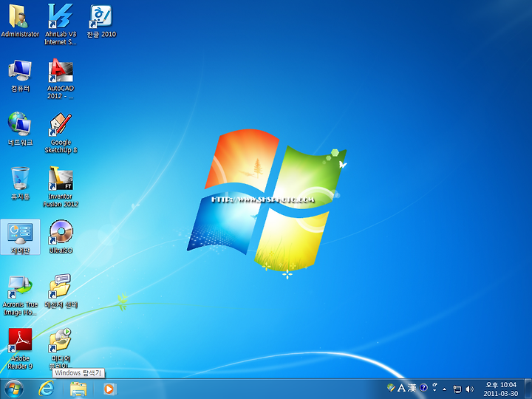Screen dimensions: 532x399
Task: Launch Windows Media Player from the taskbar
Action: [x=109, y=389]
